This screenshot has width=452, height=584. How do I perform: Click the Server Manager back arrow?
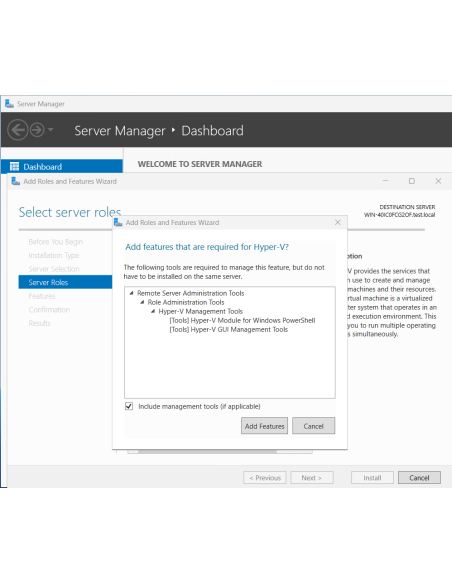[x=17, y=130]
